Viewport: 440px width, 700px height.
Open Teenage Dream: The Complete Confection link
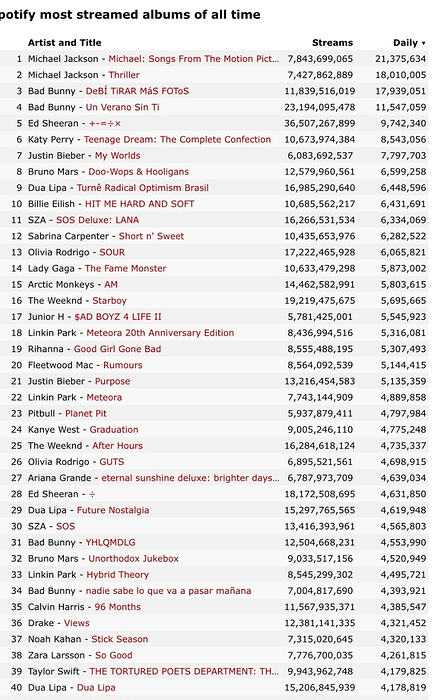pos(177,139)
